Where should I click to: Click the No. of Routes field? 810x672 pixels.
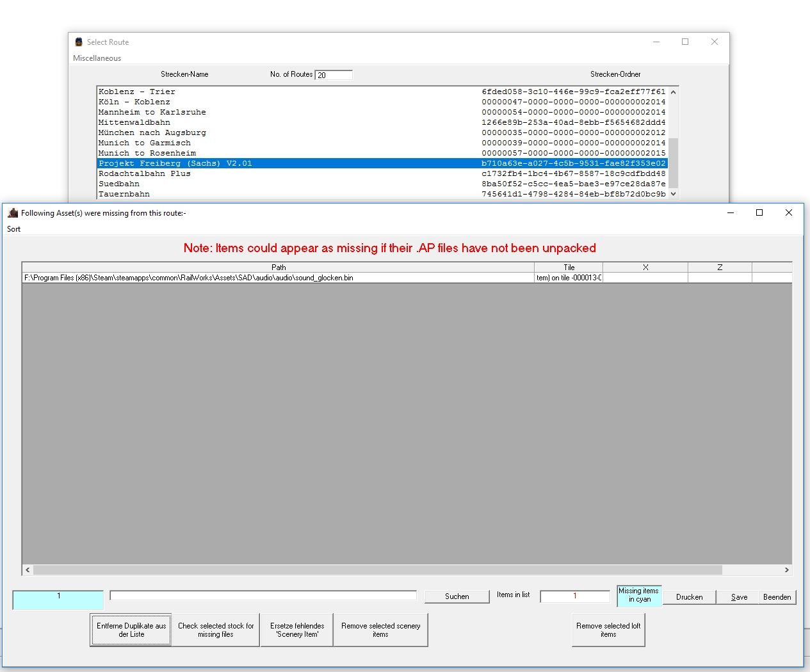(334, 75)
